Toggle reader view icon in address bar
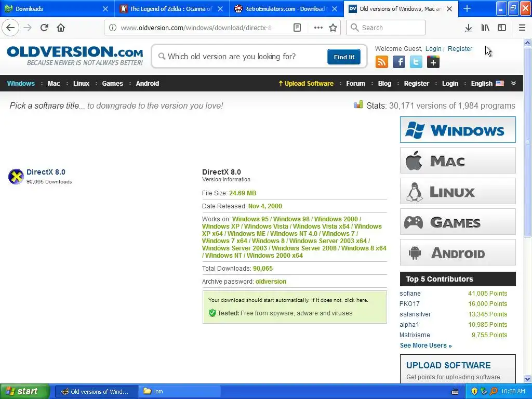532x399 pixels. pos(297,28)
